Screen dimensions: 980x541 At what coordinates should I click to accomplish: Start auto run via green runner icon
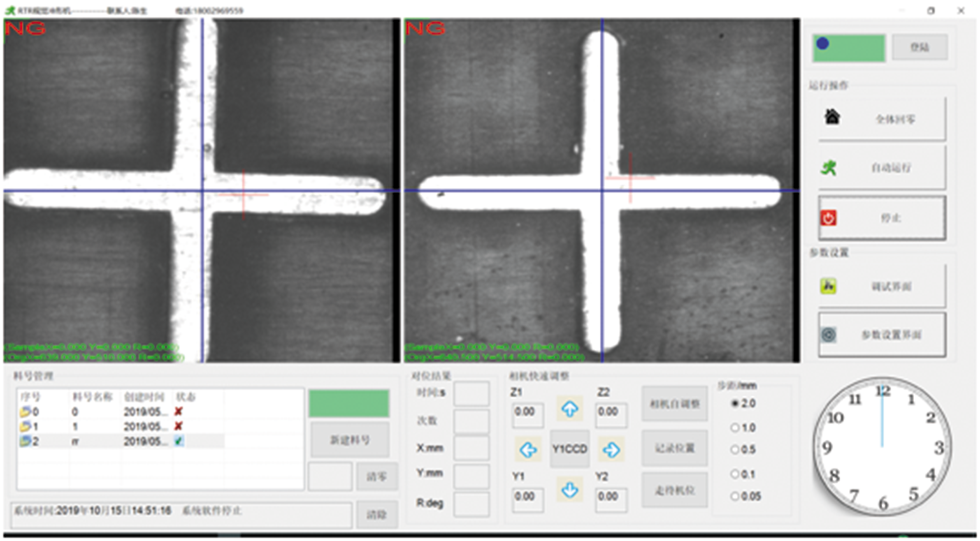pyautogui.click(x=829, y=168)
